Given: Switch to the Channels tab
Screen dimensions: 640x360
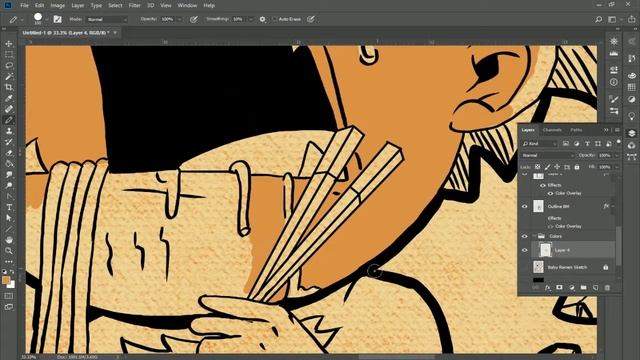Looking at the screenshot, I should pos(552,130).
